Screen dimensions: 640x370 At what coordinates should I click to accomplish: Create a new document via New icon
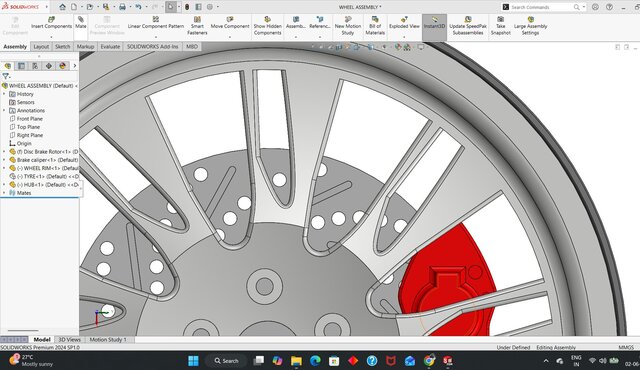click(74, 7)
